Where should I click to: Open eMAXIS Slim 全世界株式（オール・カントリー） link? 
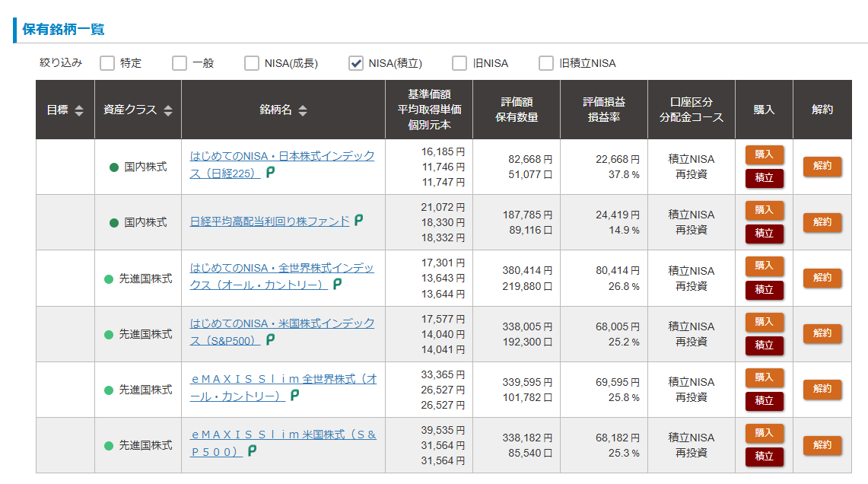click(x=283, y=387)
